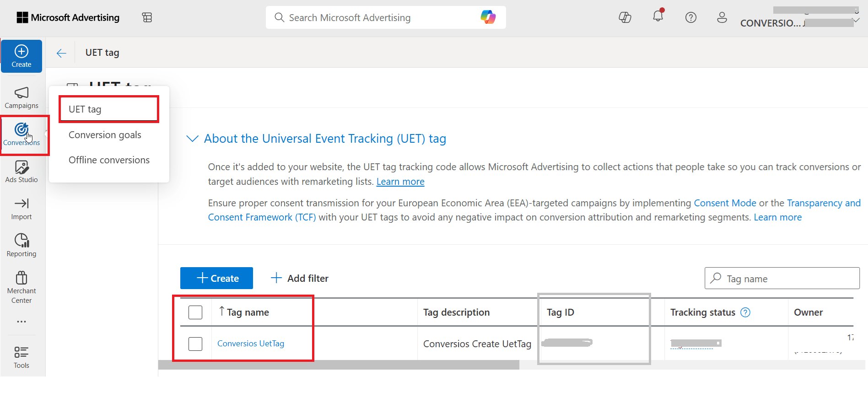This screenshot has height=403, width=868.
Task: Click the CONVERSIO account name
Action: (x=771, y=23)
